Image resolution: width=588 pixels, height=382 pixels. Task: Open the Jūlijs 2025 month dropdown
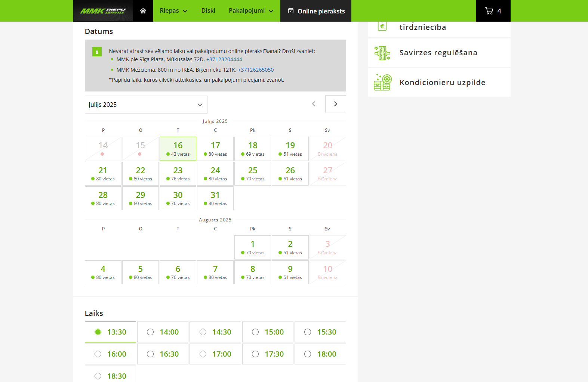(x=146, y=105)
